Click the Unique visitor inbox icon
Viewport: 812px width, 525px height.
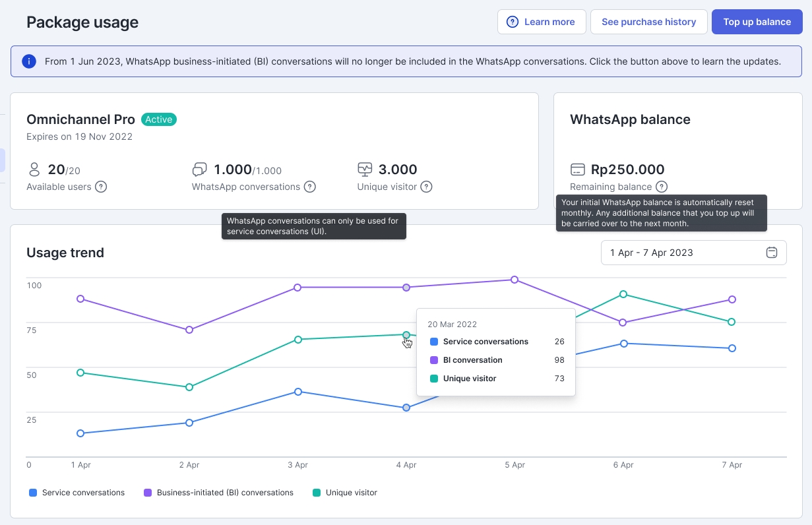(x=364, y=169)
